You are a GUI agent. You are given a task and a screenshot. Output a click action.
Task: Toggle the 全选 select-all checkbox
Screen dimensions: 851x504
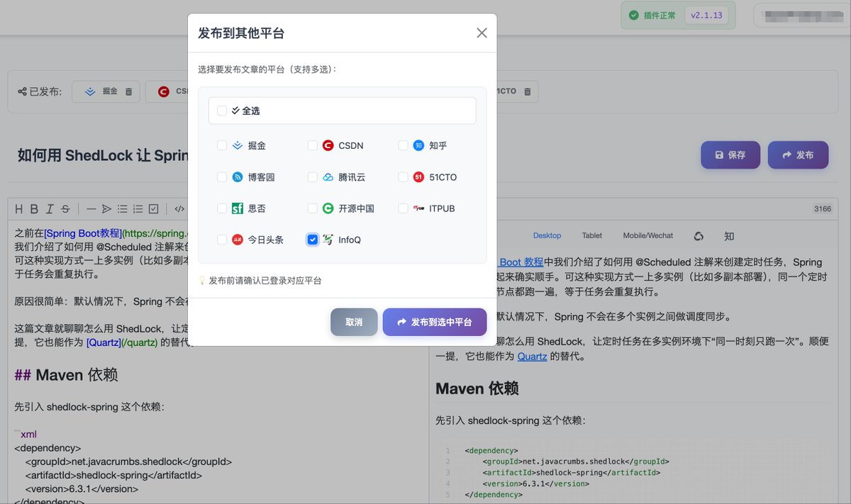pos(222,111)
